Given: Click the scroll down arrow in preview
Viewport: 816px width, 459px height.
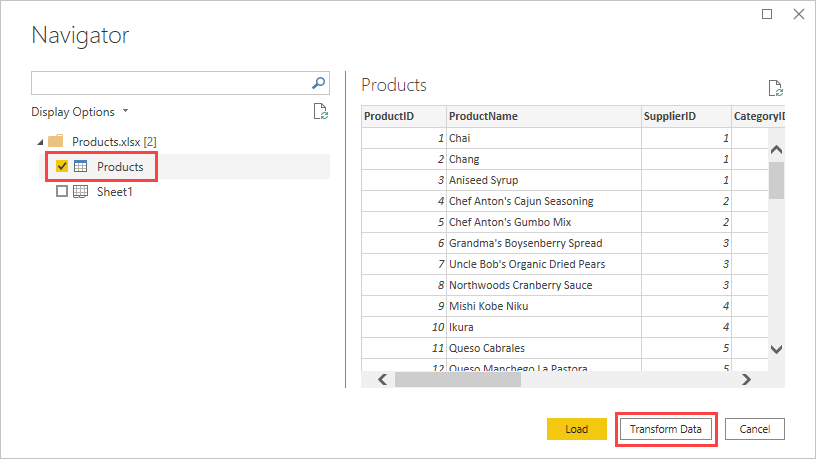Looking at the screenshot, I should click(776, 348).
